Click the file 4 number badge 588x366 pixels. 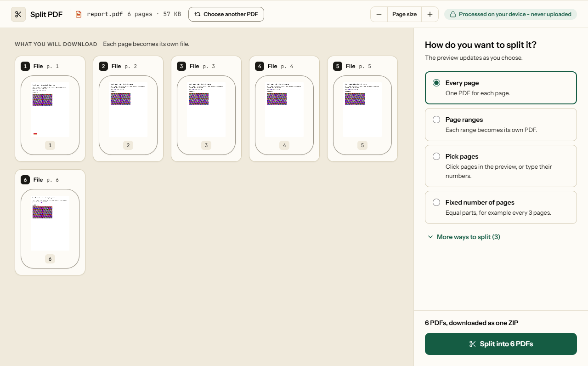click(x=260, y=66)
